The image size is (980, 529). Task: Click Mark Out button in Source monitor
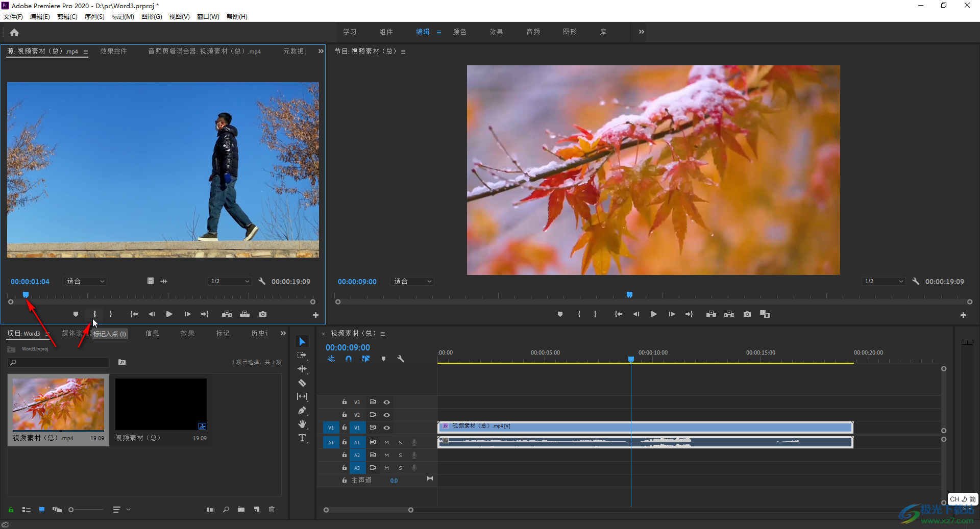pos(111,314)
